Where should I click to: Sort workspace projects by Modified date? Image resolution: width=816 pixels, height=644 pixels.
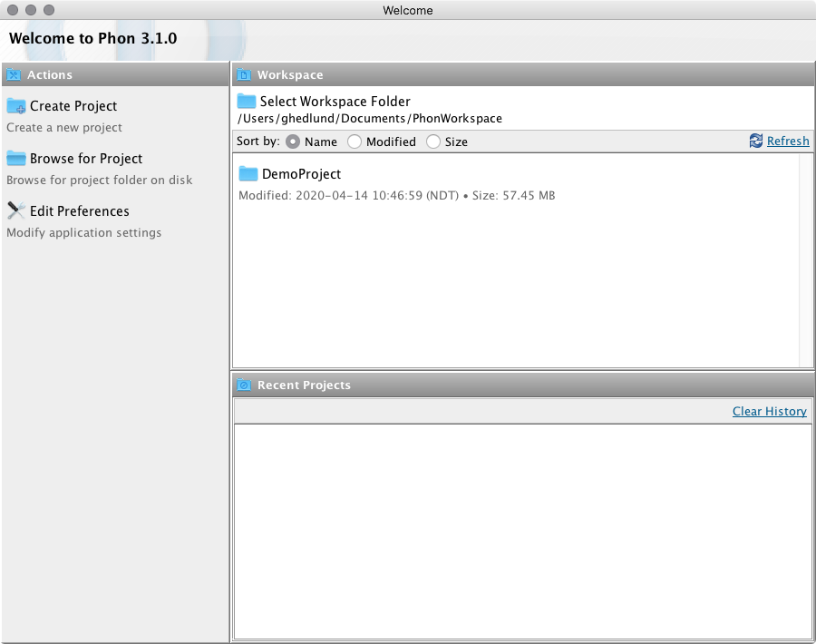click(355, 141)
